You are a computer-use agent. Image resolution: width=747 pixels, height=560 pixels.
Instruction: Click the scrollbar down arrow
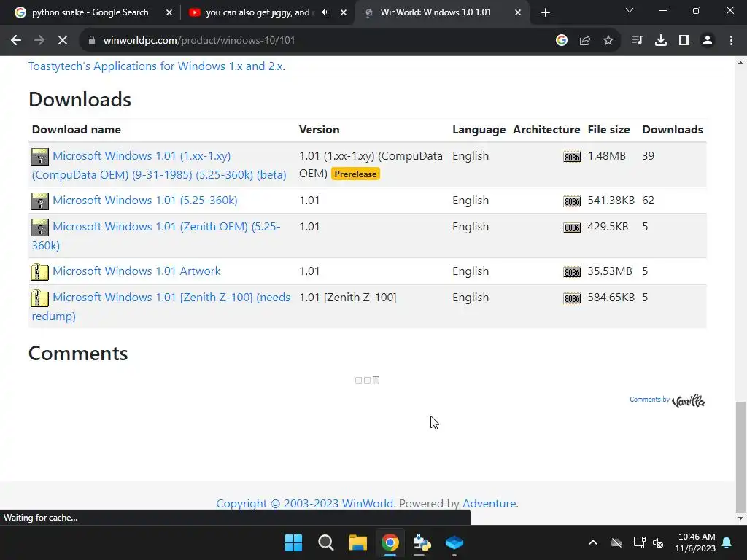coord(740,518)
